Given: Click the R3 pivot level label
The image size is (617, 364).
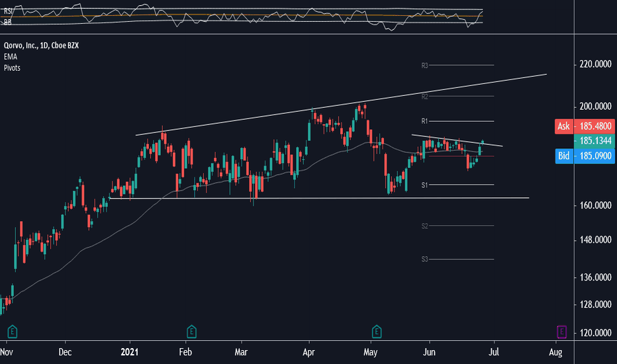Looking at the screenshot, I should [x=424, y=66].
